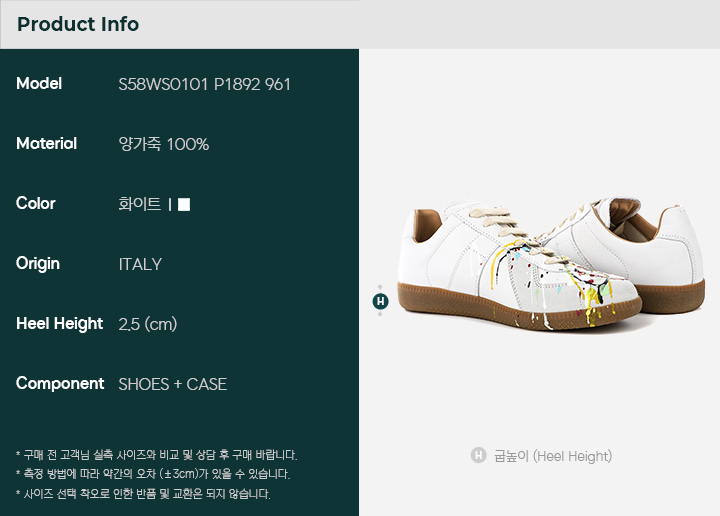The width and height of the screenshot is (720, 516).
Task: Click the ITALY origin value
Action: pos(140,264)
